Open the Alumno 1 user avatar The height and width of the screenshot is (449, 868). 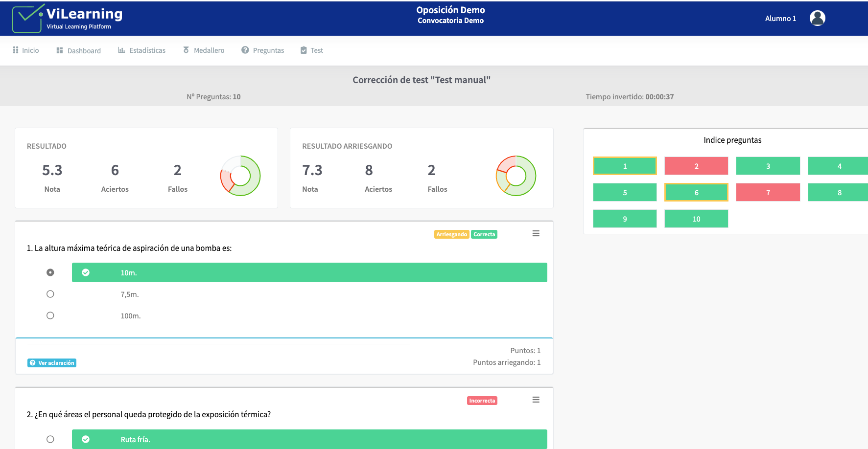817,18
